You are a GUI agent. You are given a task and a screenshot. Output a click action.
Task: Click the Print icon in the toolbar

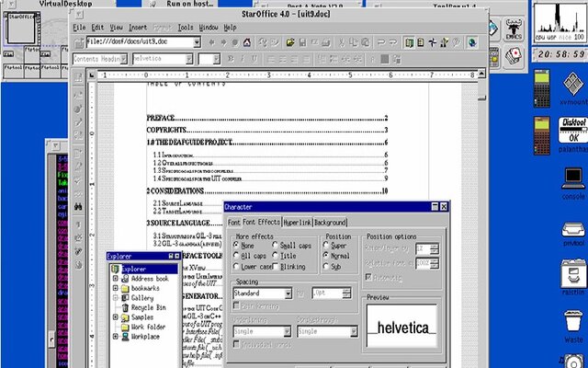326,42
